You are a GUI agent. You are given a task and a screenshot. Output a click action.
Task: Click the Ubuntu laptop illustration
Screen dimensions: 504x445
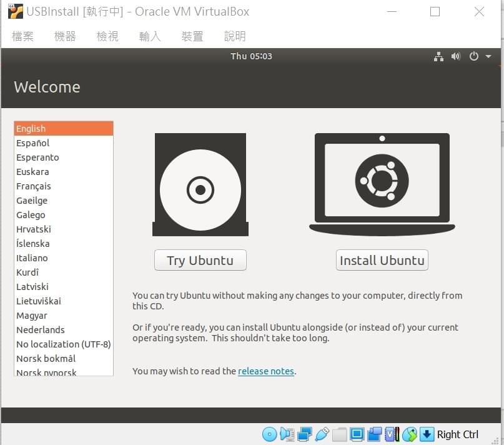pos(382,185)
